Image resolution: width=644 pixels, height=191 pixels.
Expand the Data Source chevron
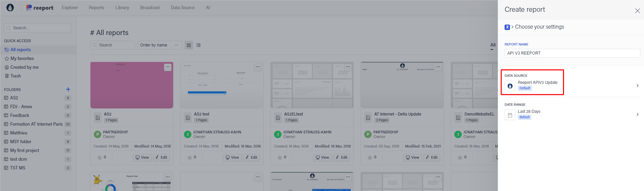pyautogui.click(x=637, y=86)
